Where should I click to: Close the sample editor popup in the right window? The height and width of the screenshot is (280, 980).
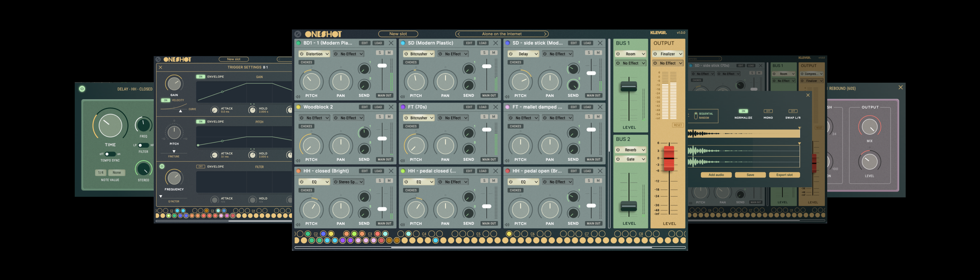click(808, 95)
